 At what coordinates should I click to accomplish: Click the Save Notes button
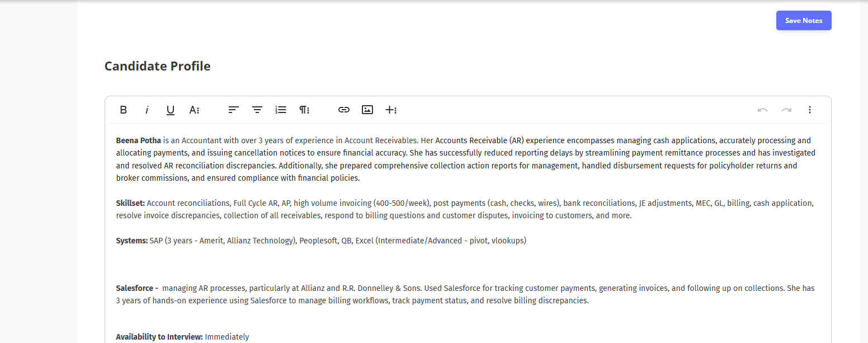click(x=804, y=21)
